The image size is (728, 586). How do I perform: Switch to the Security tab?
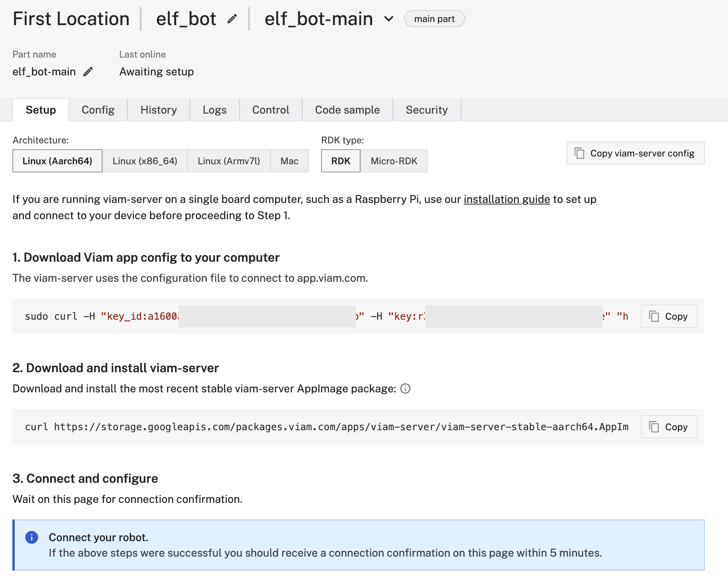[x=427, y=110]
